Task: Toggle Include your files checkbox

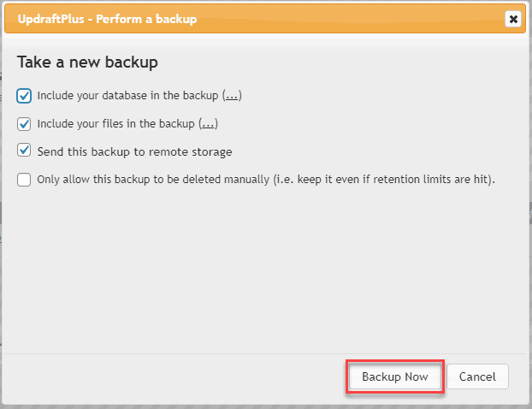Action: pyautogui.click(x=24, y=124)
